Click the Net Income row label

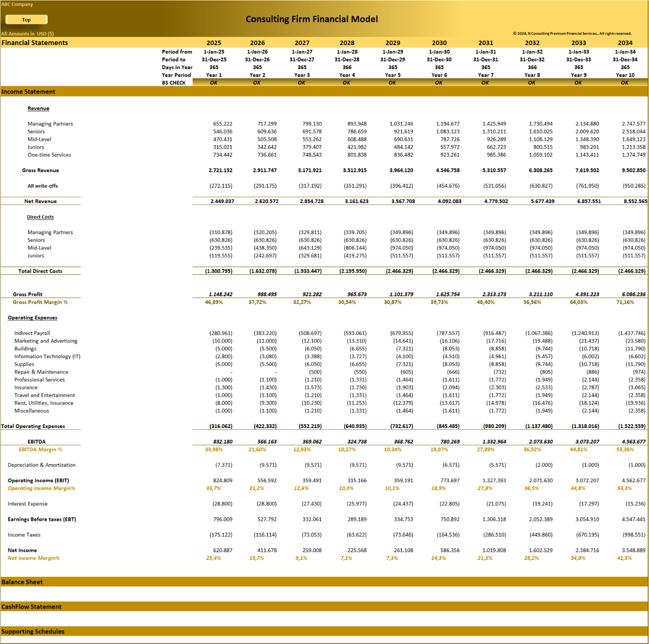point(22,551)
